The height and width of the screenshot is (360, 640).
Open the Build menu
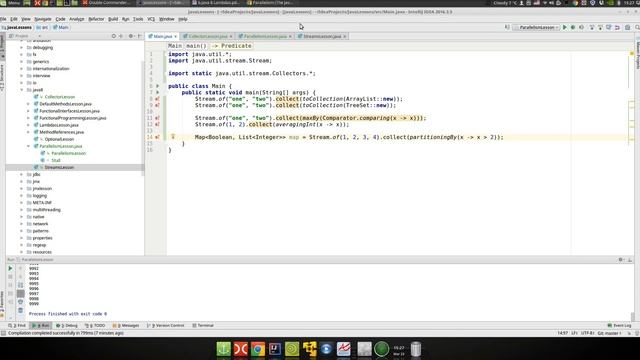click(113, 19)
